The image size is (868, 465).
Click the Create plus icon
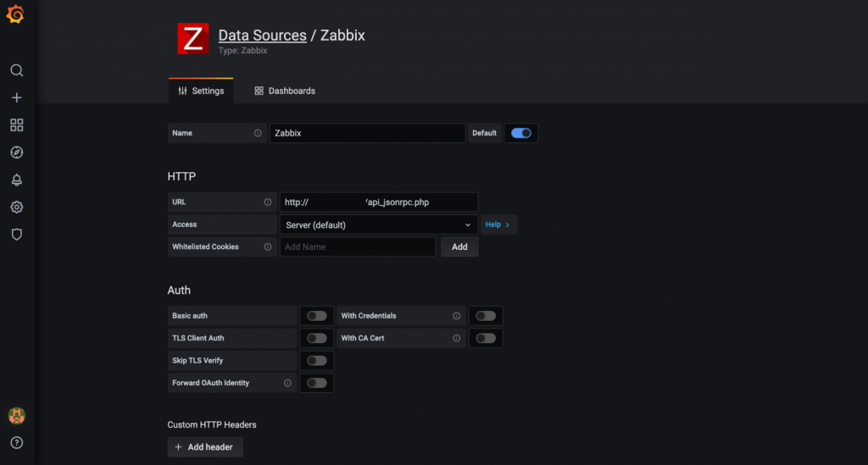[x=16, y=97]
